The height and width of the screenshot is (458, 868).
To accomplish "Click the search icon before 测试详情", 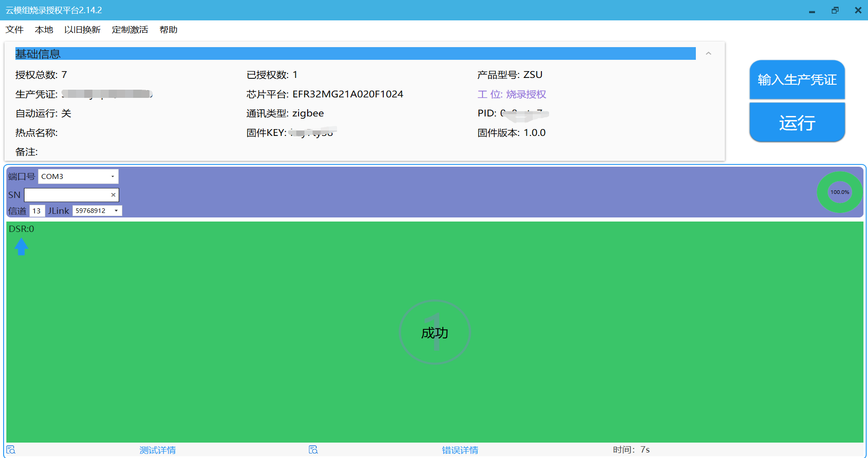I will [x=11, y=449].
